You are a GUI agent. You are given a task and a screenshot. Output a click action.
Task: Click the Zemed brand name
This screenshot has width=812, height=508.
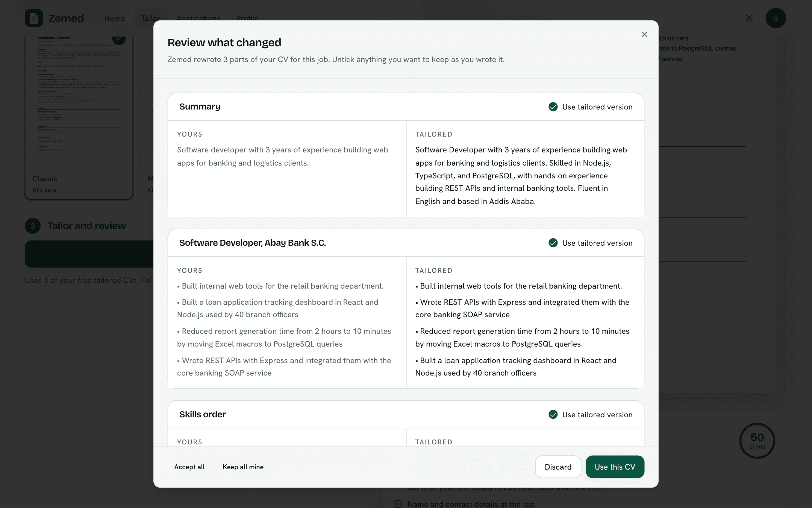click(66, 18)
